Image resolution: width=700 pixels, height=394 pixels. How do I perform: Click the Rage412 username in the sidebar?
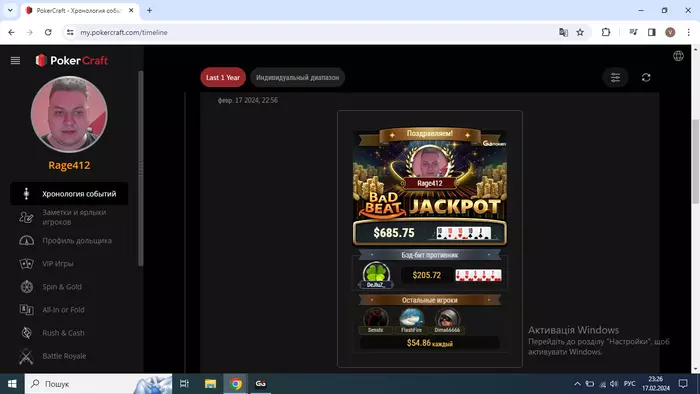[69, 165]
